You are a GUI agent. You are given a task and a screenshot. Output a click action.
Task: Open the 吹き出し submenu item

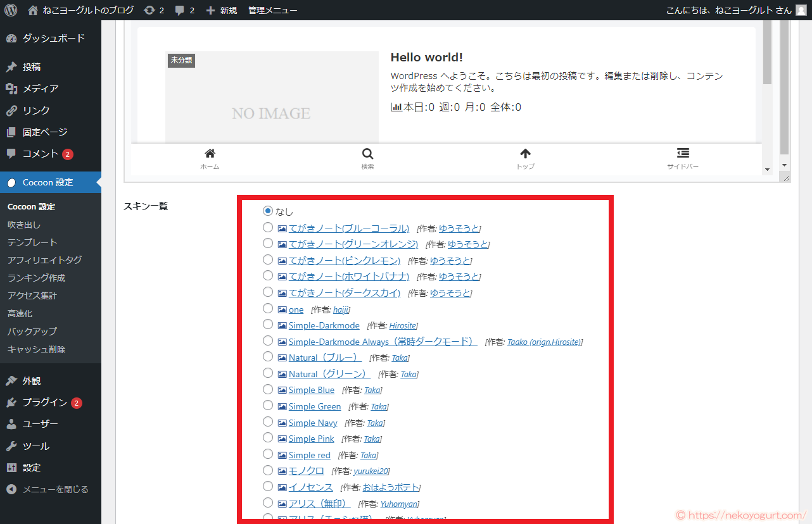(x=24, y=225)
